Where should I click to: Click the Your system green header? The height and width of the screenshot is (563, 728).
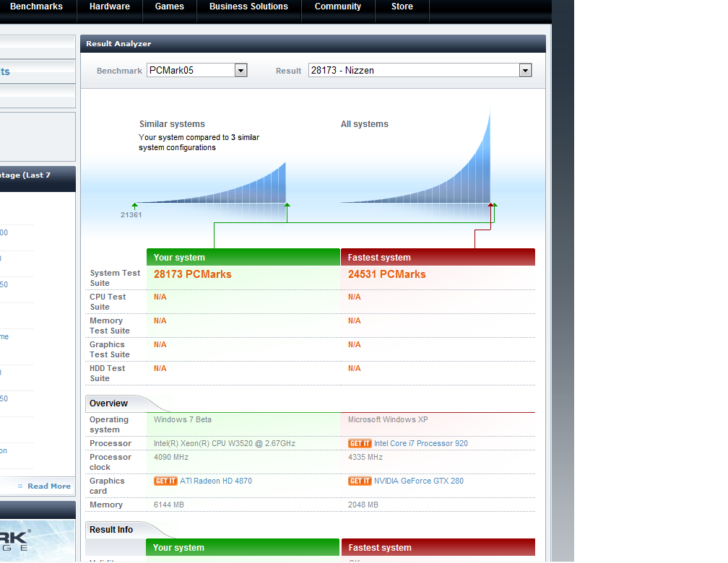coord(243,257)
